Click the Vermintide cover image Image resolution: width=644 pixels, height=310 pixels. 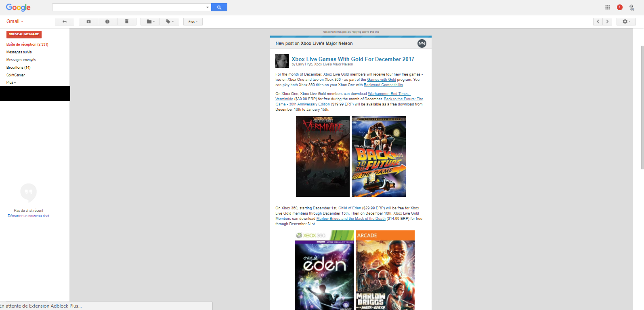(323, 156)
